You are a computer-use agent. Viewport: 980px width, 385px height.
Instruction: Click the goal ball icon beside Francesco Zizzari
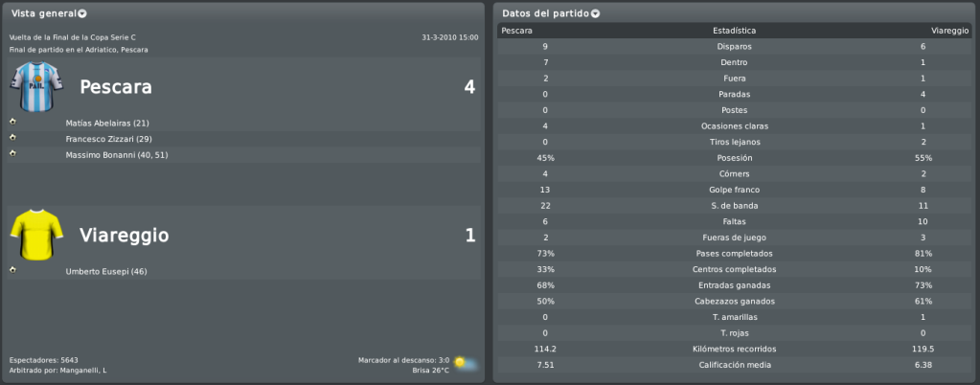click(x=12, y=138)
